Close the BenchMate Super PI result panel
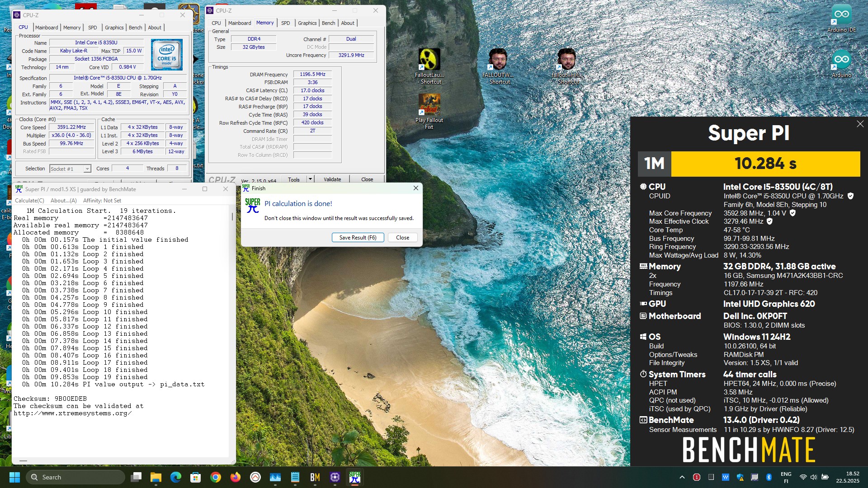The image size is (868, 488). (x=860, y=124)
